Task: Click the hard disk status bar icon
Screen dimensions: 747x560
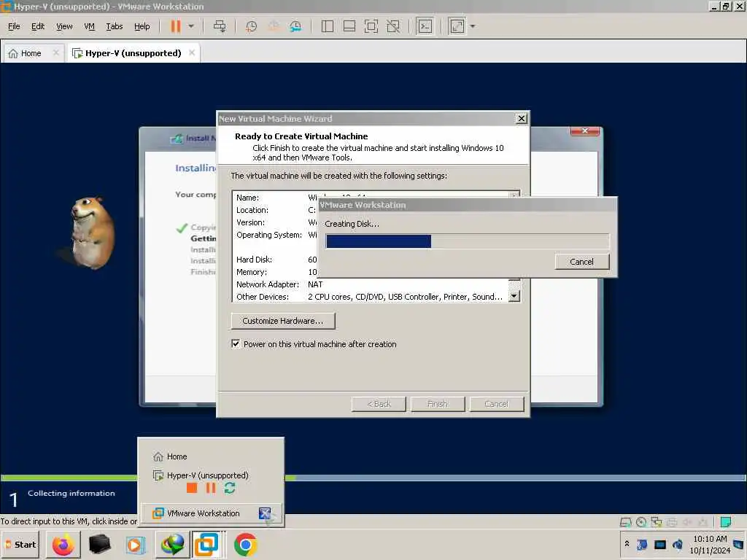Action: pyautogui.click(x=625, y=522)
